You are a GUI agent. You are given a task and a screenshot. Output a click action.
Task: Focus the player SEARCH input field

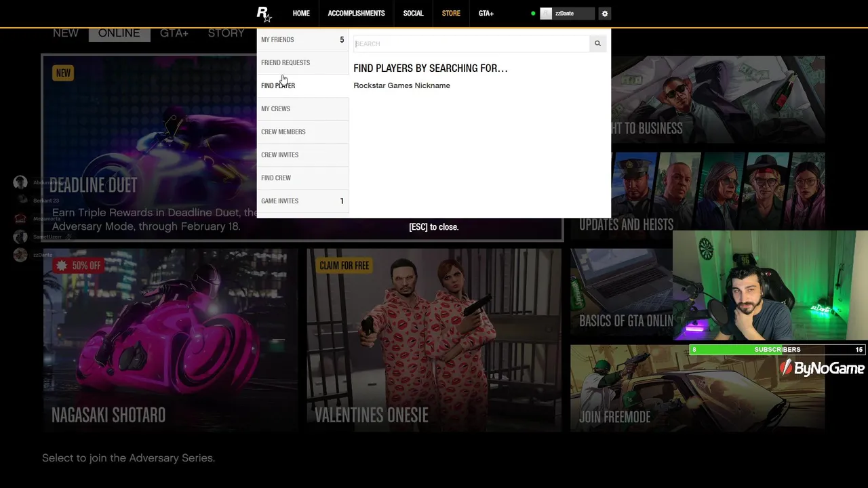[471, 43]
